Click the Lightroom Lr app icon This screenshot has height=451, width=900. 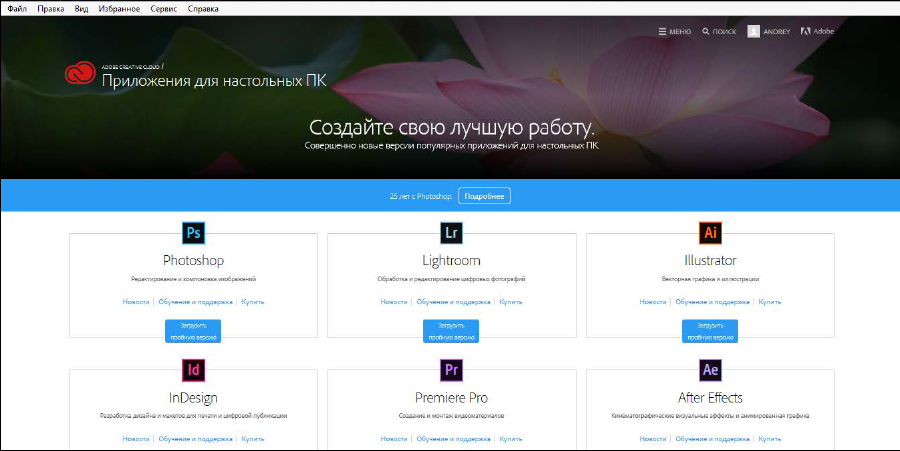[451, 232]
